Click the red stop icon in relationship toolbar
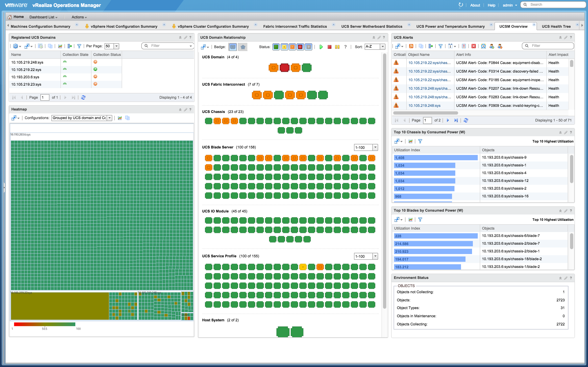The height and width of the screenshot is (367, 588). 329,47
